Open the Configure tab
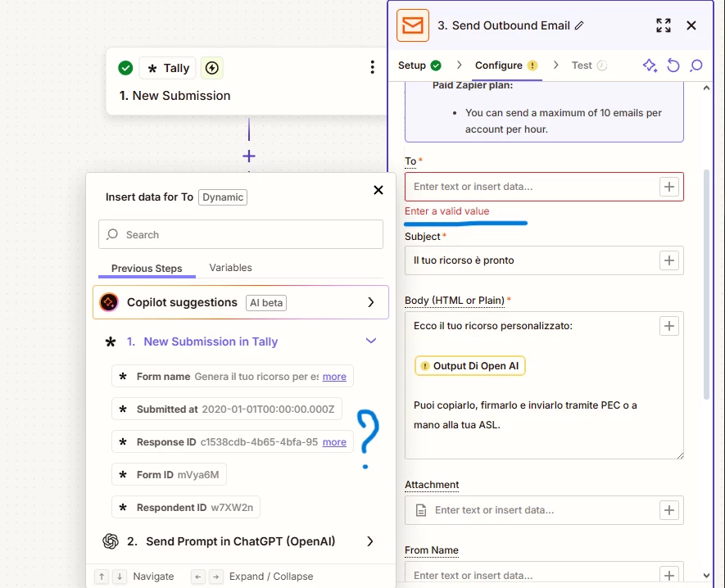 point(506,66)
